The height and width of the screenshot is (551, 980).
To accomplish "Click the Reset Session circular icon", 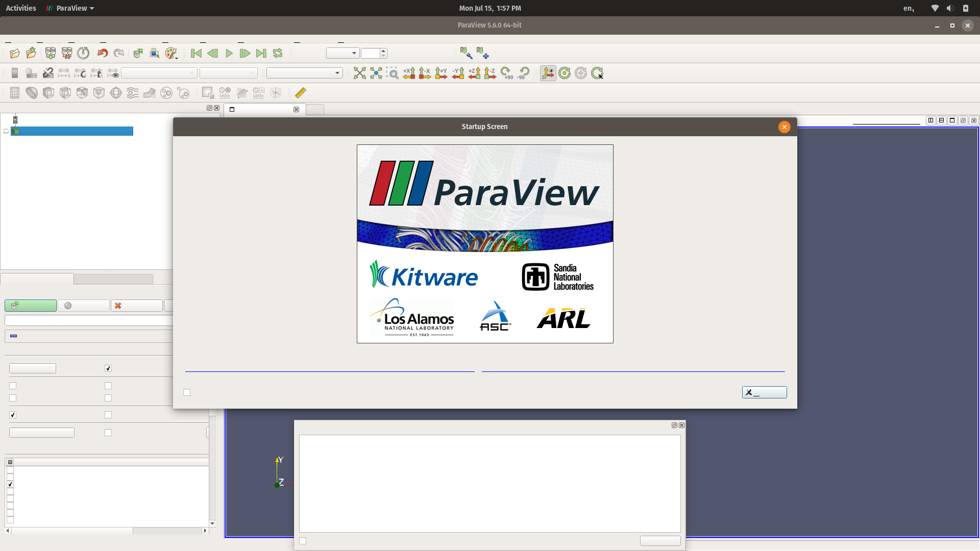I will coord(83,53).
